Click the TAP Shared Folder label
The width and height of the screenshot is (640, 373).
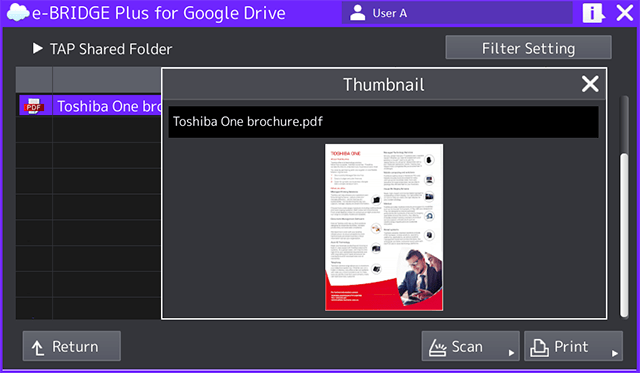tap(111, 49)
